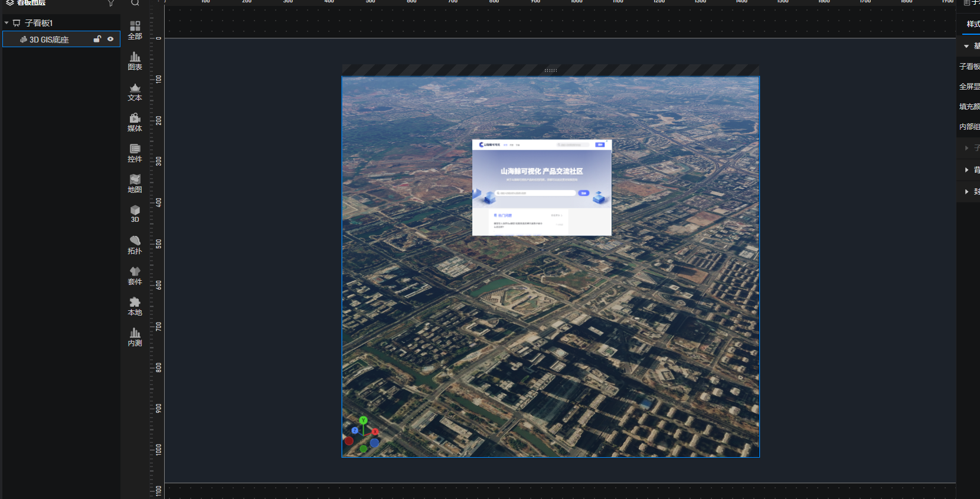Viewport: 980px width, 499px height.
Task: Click the blue search button in embedded webpage
Action: coord(583,193)
